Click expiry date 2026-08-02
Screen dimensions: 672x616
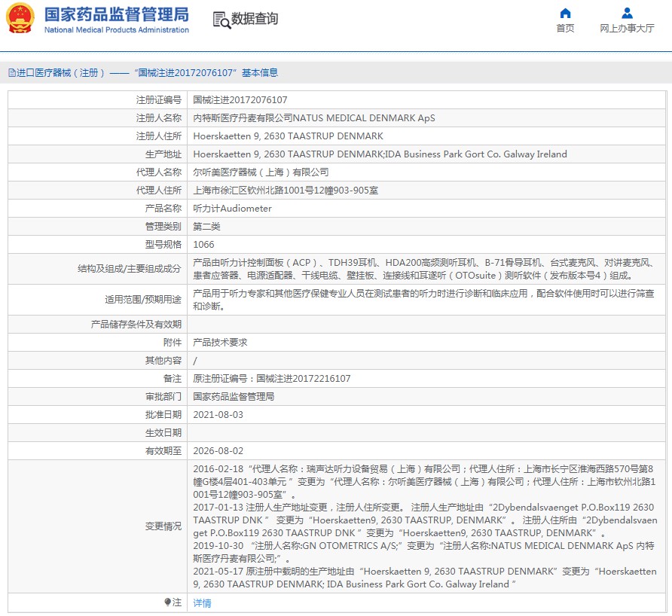pos(218,450)
